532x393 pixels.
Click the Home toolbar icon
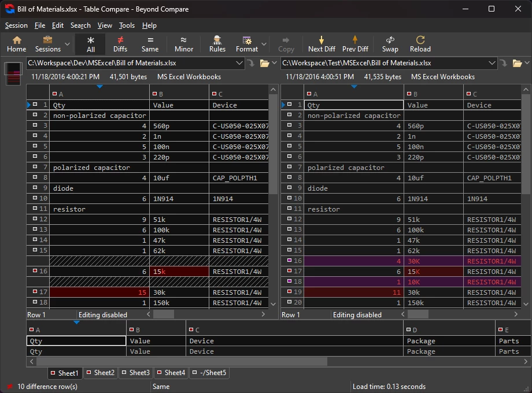tap(16, 44)
